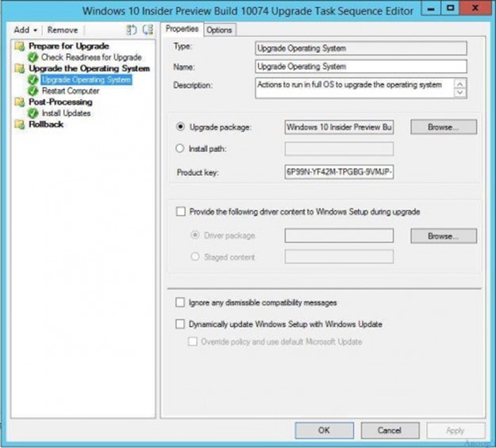Image resolution: width=496 pixels, height=448 pixels.
Task: Select Upgrade the Operating System group
Action: click(x=89, y=69)
